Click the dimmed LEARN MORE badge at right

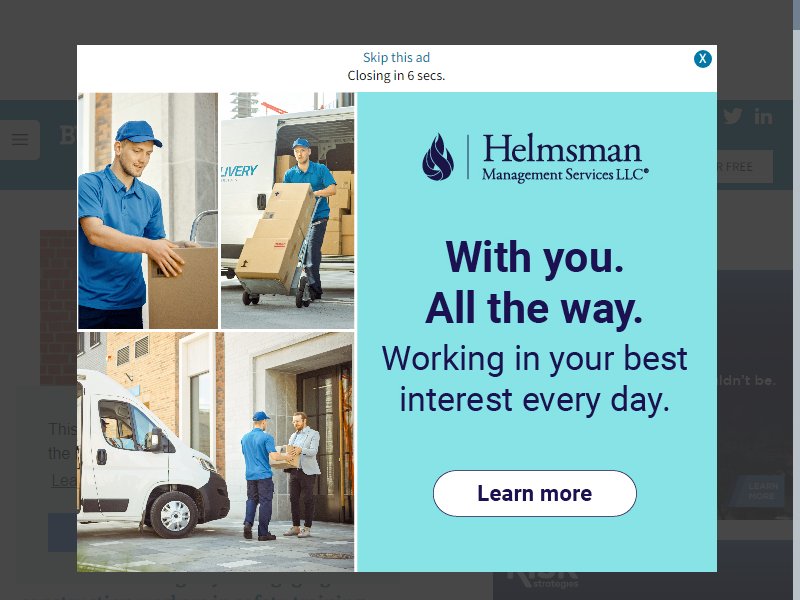[761, 491]
